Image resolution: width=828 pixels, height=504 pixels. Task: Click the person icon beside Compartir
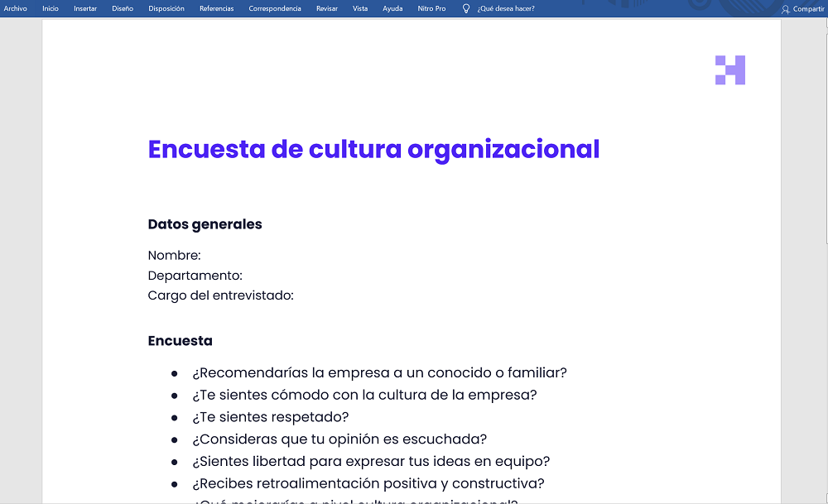(x=787, y=8)
